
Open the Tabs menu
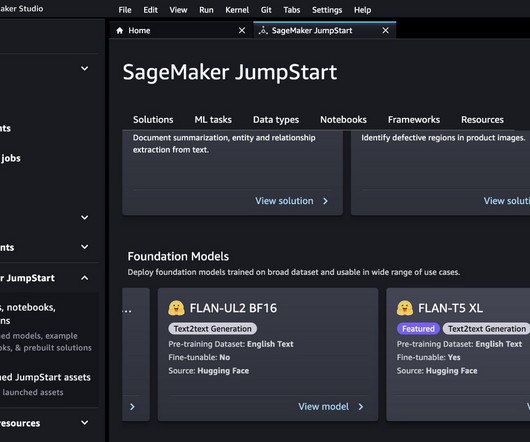pos(292,10)
